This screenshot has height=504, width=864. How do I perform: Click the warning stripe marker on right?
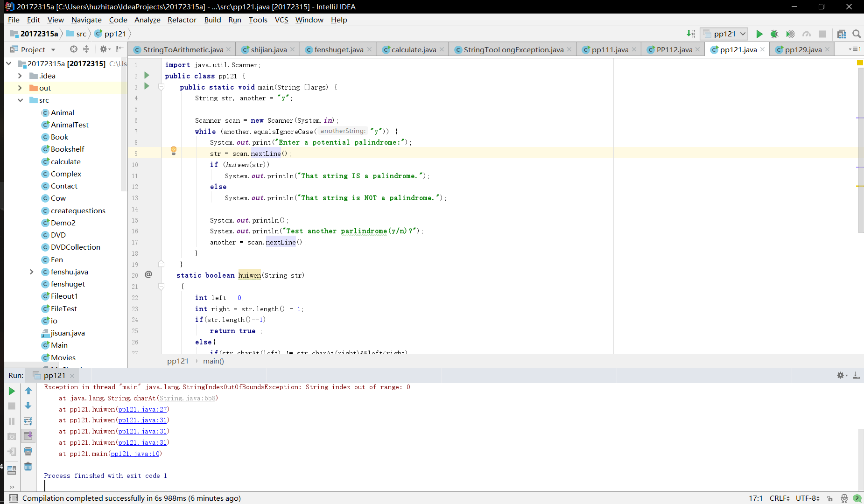coord(860,186)
